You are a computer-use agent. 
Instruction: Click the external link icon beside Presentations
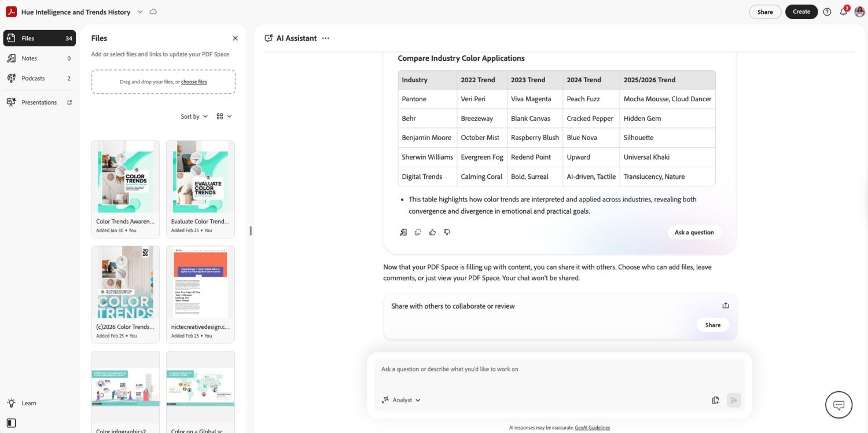(x=69, y=102)
